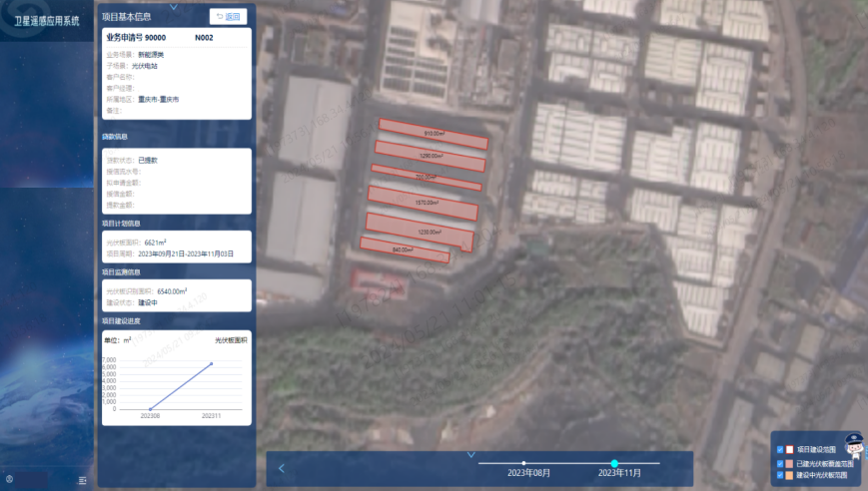Click the 910.00m² solar panel polygon
The width and height of the screenshot is (868, 491).
[433, 134]
